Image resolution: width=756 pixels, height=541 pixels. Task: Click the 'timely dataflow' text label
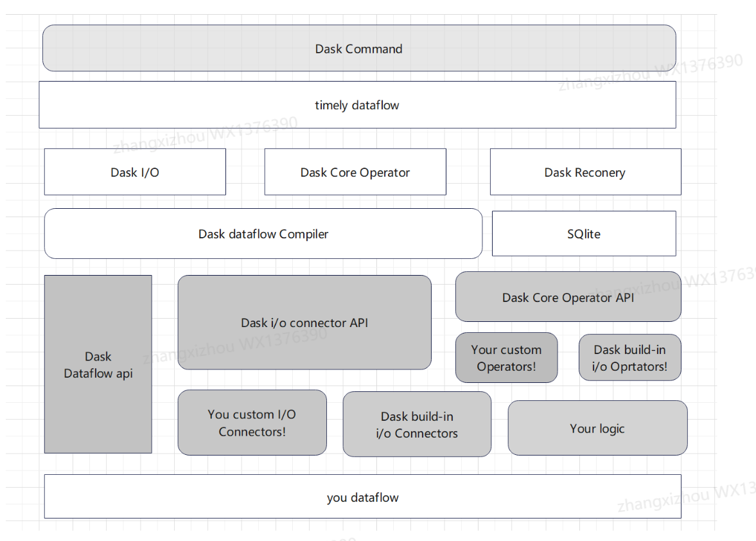[x=357, y=105]
